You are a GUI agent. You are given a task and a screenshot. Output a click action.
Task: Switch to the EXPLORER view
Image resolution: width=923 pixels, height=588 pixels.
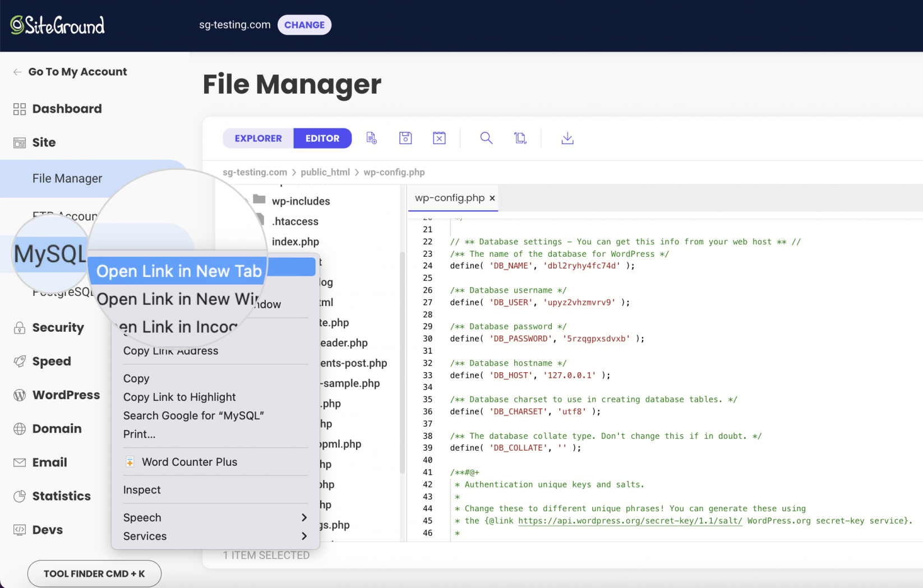tap(258, 138)
